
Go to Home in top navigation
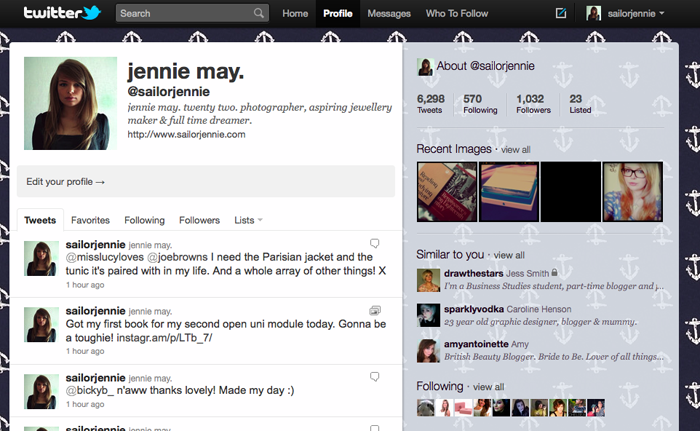(x=295, y=13)
